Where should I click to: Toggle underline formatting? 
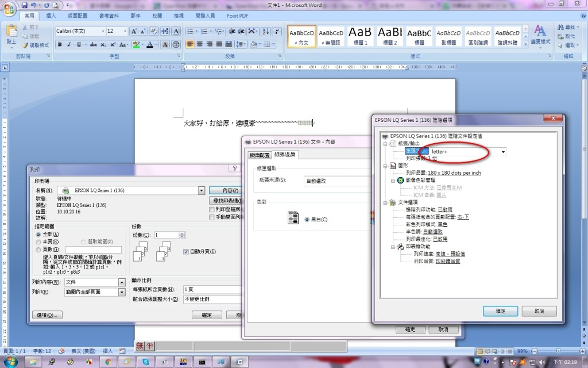tap(79, 44)
